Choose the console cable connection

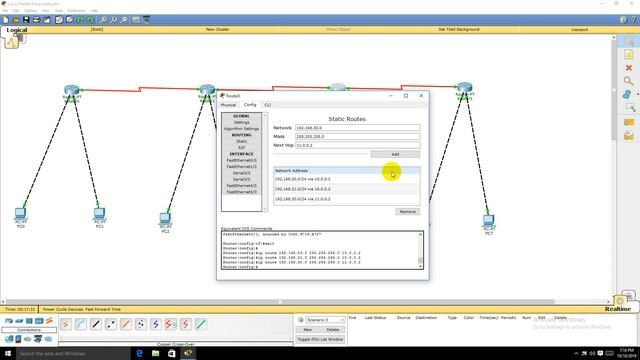pyautogui.click(x=81, y=324)
